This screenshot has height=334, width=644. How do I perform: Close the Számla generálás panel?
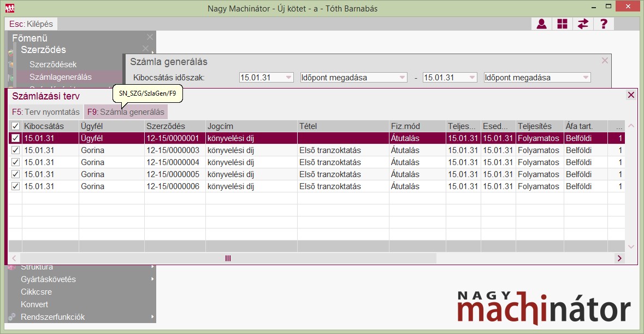coord(605,61)
